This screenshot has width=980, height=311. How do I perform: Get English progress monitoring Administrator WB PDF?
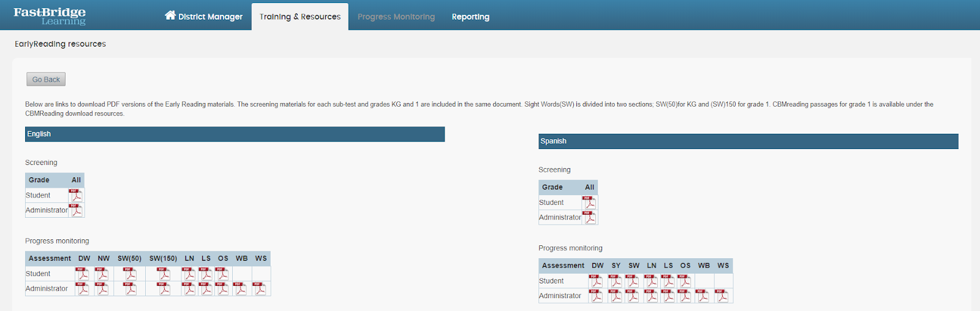click(x=240, y=288)
